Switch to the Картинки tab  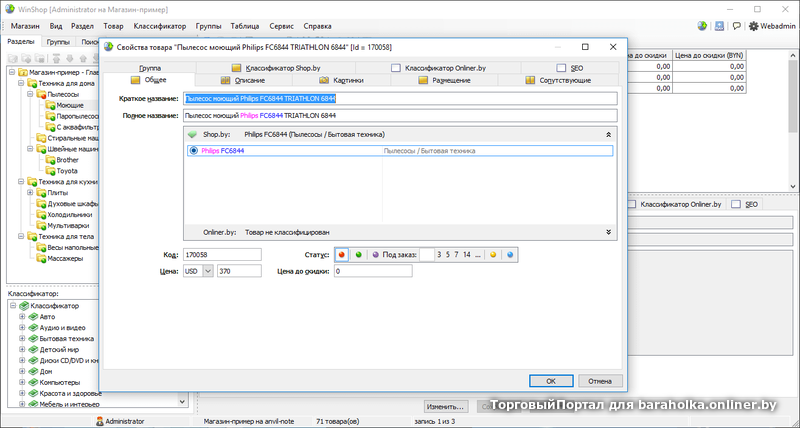tap(342, 80)
